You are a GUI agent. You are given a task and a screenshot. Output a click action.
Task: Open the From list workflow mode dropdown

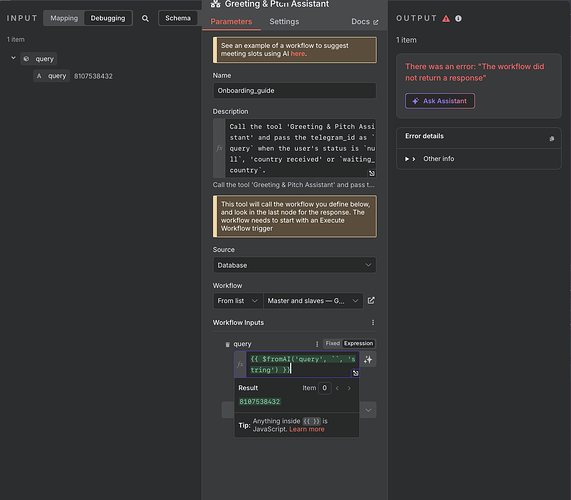[238, 301]
